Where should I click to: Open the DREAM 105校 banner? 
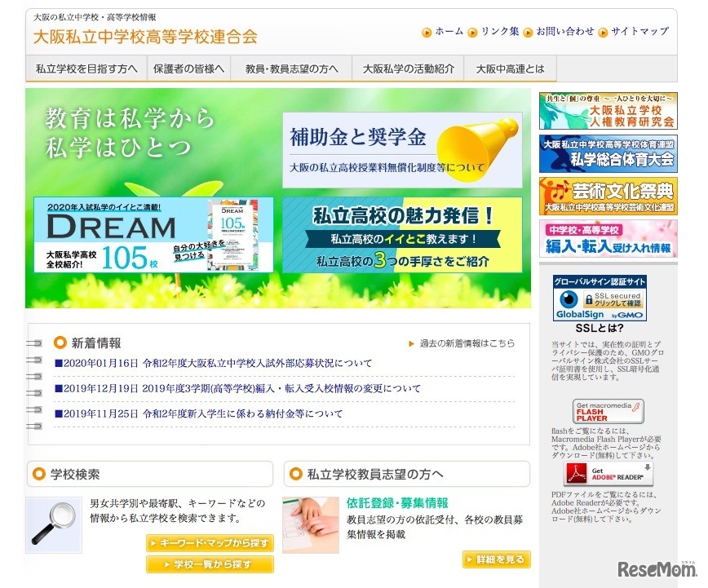153,235
